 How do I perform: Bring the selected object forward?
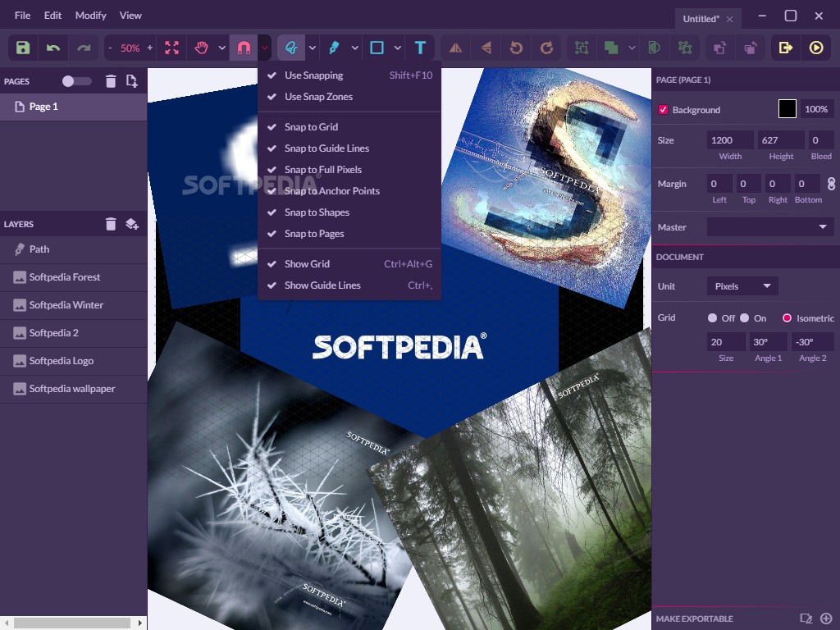(719, 48)
